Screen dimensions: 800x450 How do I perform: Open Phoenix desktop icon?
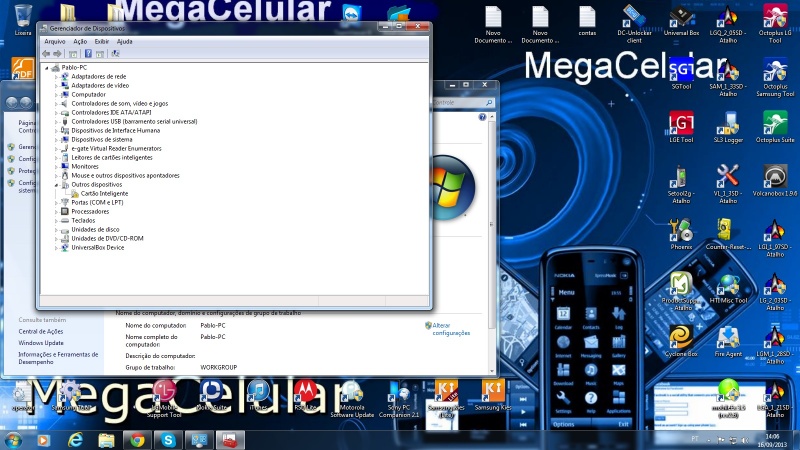pyautogui.click(x=681, y=235)
